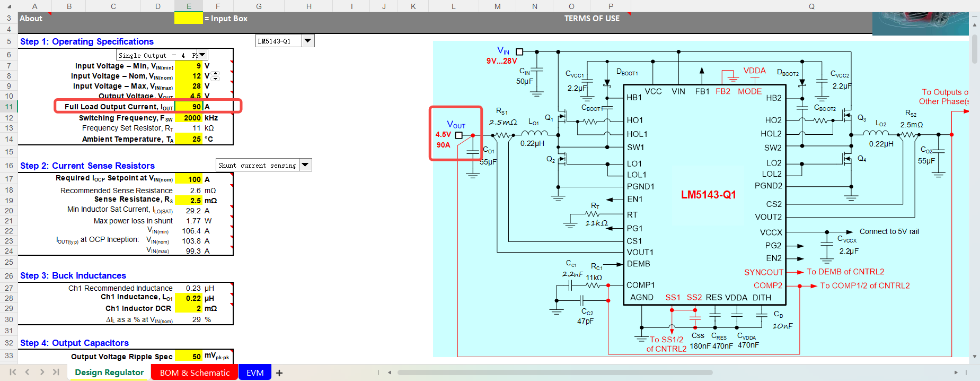980x381 pixels.
Task: Select the switching frequency cell 2000
Action: [189, 118]
